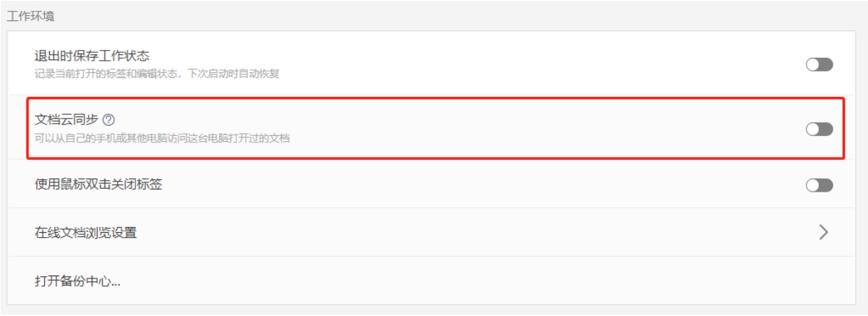Enable 退出时保存工作状态 switch
This screenshot has width=868, height=316.
click(x=819, y=65)
